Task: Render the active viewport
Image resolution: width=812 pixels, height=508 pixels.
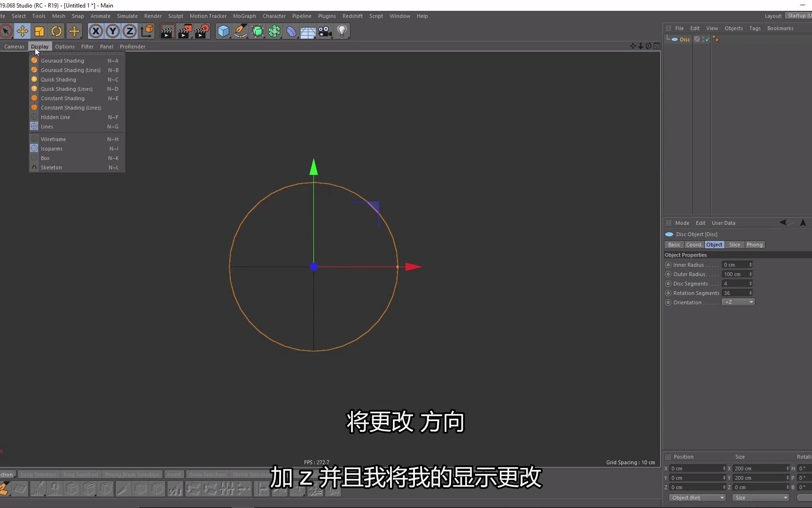Action: click(x=167, y=31)
